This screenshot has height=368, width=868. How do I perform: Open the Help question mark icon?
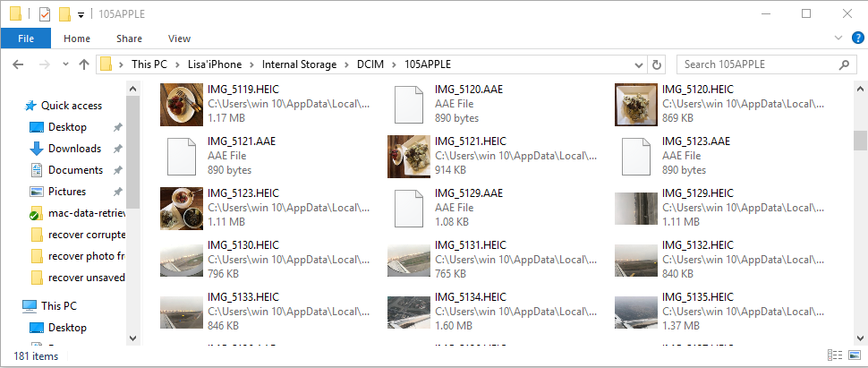click(x=857, y=39)
